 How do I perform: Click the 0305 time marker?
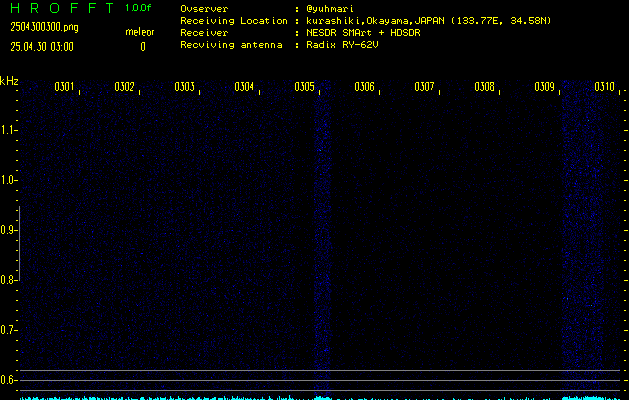pos(304,87)
